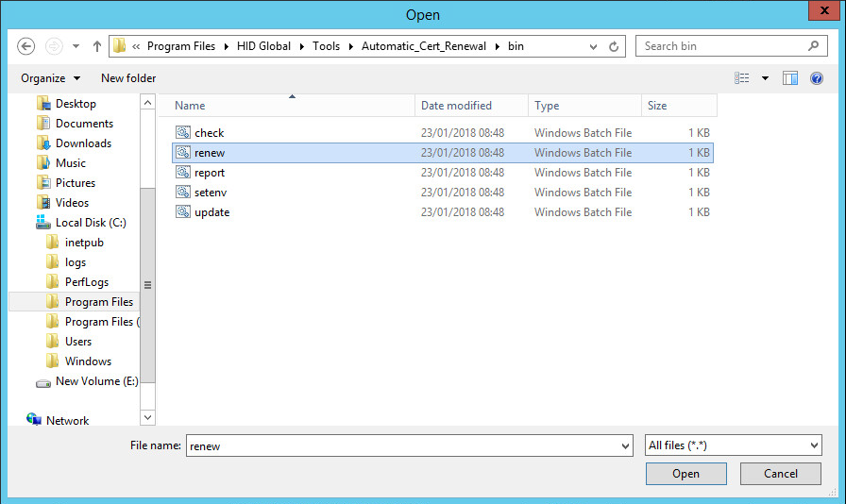Expand the File name history dropdown
This screenshot has height=504, width=846.
(624, 445)
